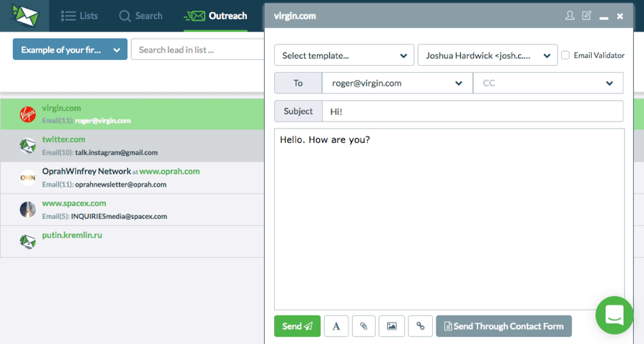Click the green Send button

pyautogui.click(x=297, y=326)
